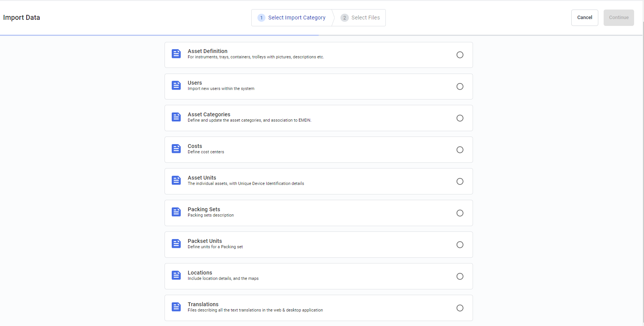
Task: Click the Asset Definition document icon
Action: click(x=176, y=54)
